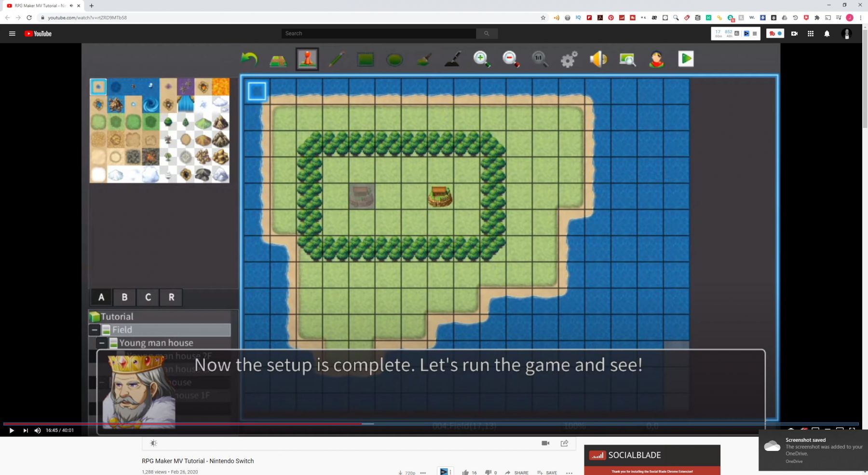Click the zoom in magnifier icon
868x475 pixels.
tap(481, 59)
